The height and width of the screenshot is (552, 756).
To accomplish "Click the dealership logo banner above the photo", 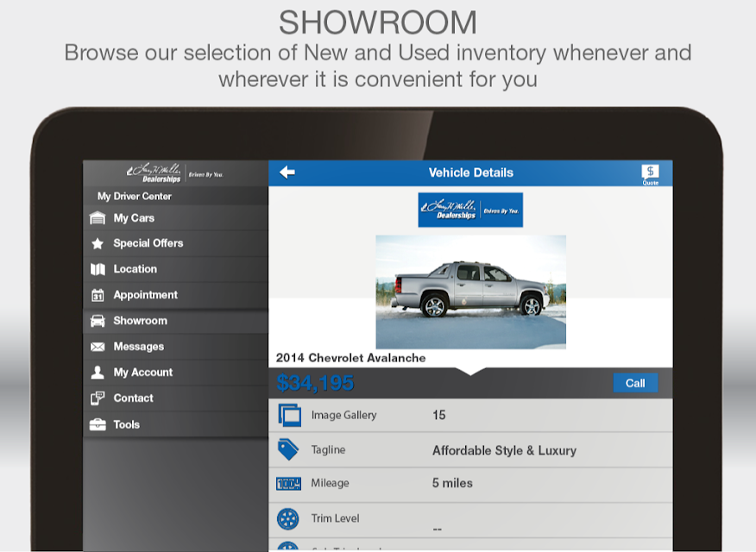I will 470,210.
